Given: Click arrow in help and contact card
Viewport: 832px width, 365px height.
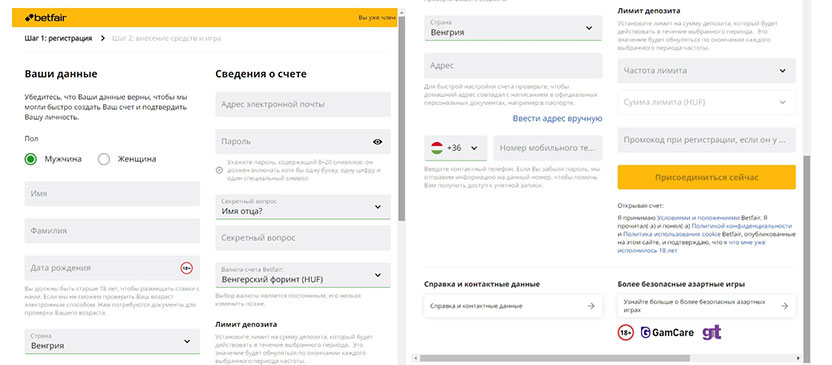Looking at the screenshot, I should click(x=591, y=306).
